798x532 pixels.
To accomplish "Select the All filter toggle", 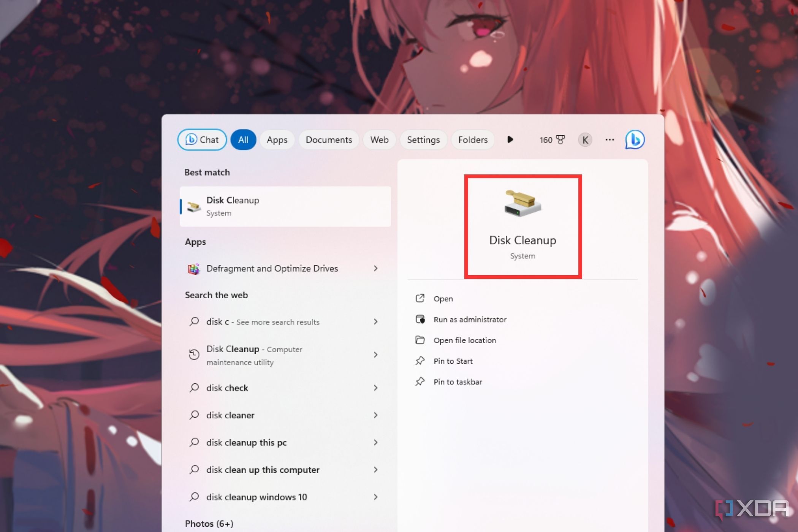I will point(243,139).
